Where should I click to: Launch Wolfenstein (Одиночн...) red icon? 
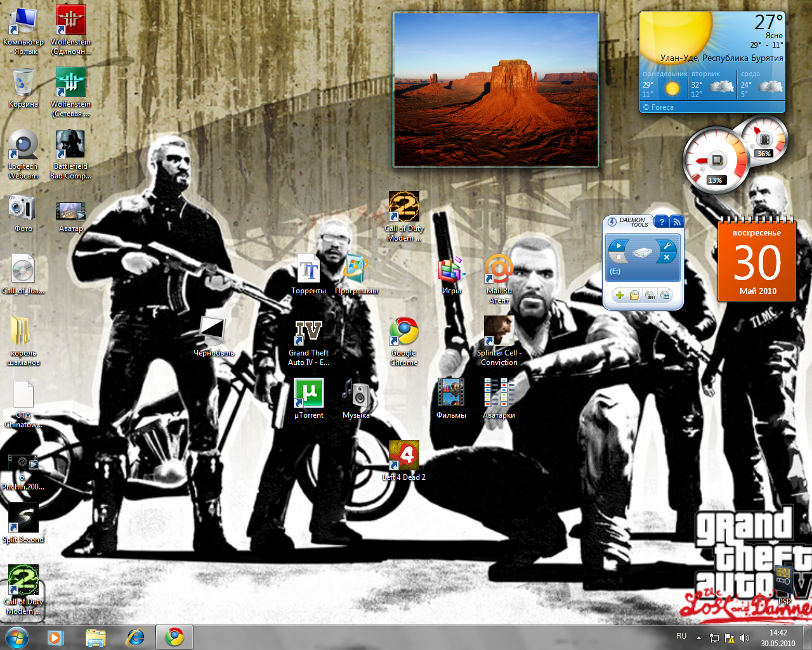point(71,30)
